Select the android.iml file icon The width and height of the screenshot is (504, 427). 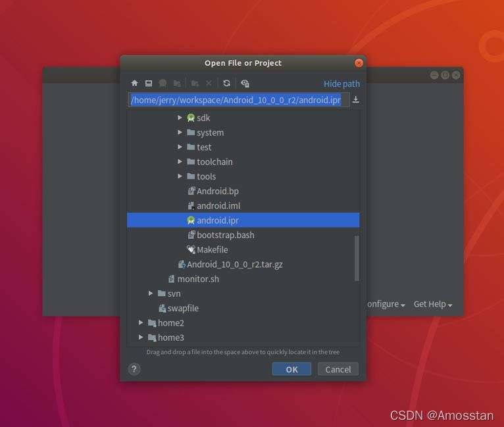(191, 206)
